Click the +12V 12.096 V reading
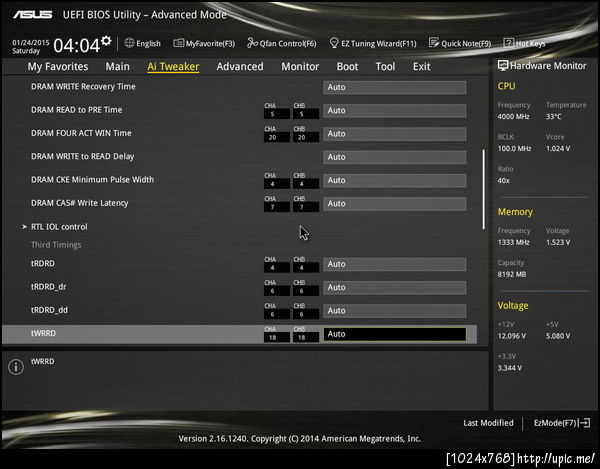600x469 pixels. (512, 336)
